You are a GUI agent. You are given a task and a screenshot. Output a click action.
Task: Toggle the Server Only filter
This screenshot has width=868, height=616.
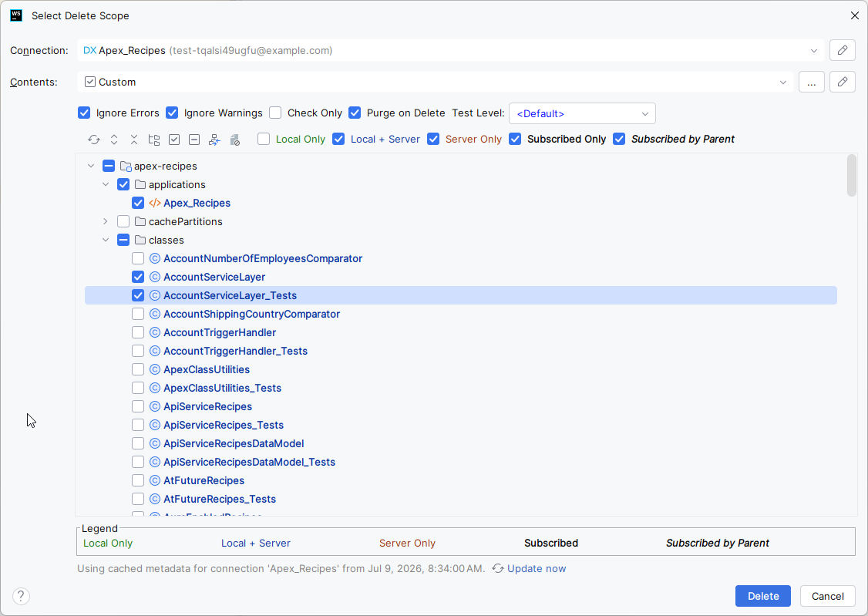(433, 139)
